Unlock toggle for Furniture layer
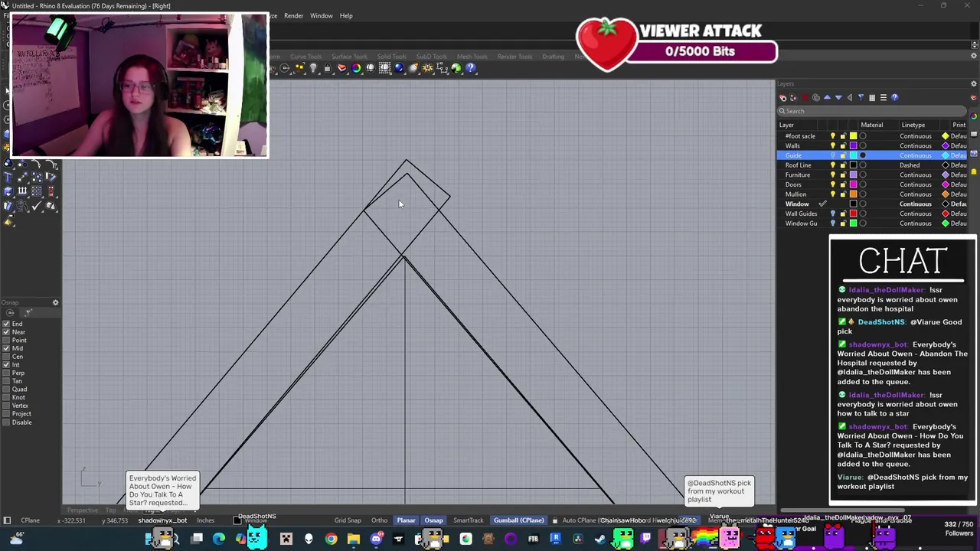The height and width of the screenshot is (551, 980). point(843,174)
